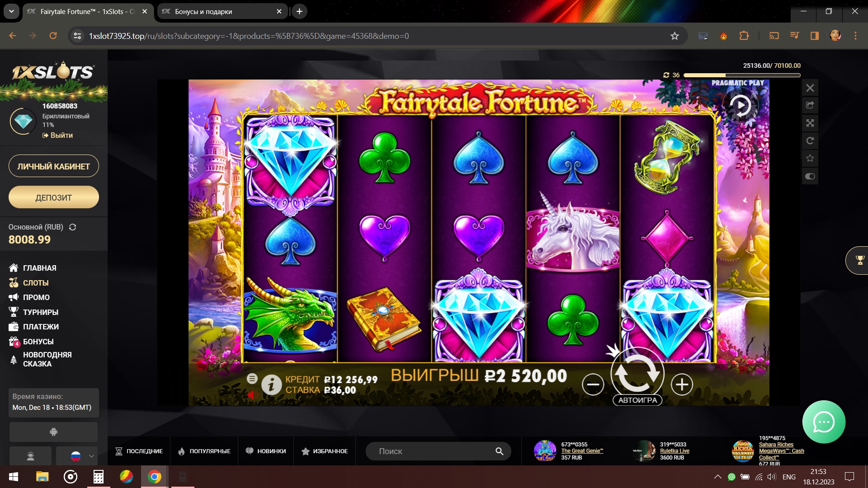Open live chat support bubble
The image size is (868, 488).
pos(824,422)
